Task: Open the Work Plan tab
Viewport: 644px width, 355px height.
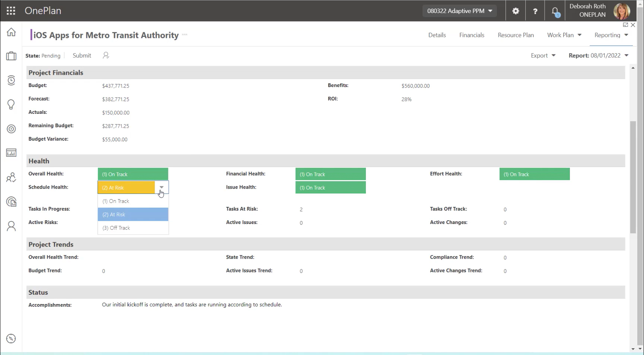Action: pyautogui.click(x=560, y=35)
